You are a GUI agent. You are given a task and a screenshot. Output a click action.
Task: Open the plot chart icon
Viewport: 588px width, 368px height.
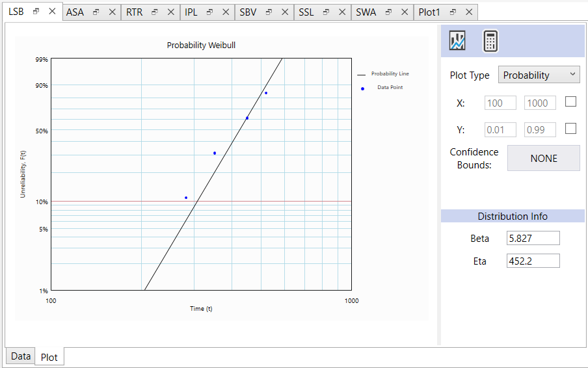tap(457, 40)
